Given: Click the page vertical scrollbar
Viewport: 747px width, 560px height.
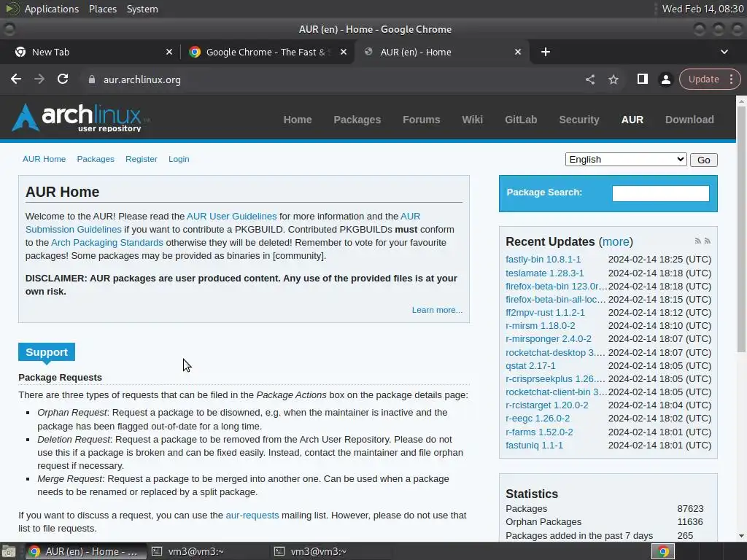Looking at the screenshot, I should coord(741,228).
